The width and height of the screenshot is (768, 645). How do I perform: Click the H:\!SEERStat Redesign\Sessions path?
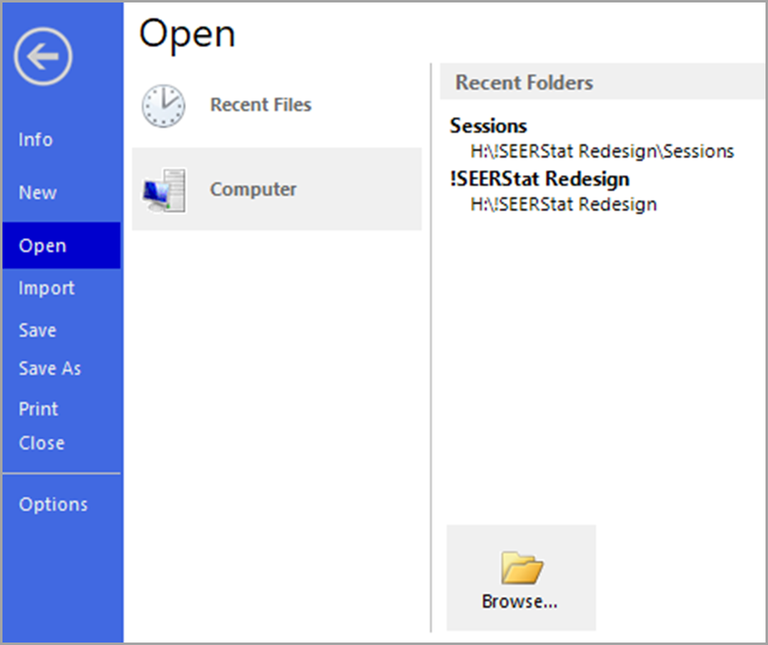coord(602,152)
